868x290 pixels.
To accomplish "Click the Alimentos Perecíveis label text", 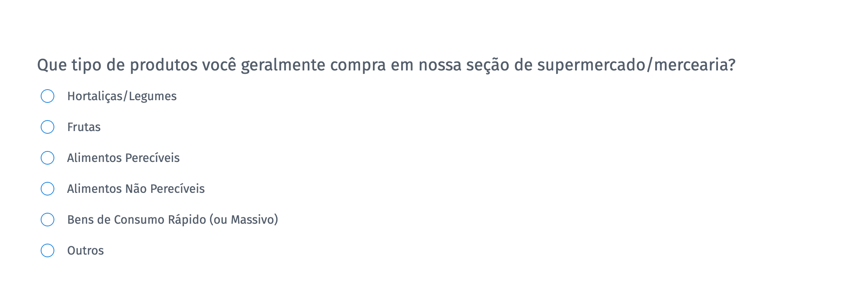I will point(123,158).
